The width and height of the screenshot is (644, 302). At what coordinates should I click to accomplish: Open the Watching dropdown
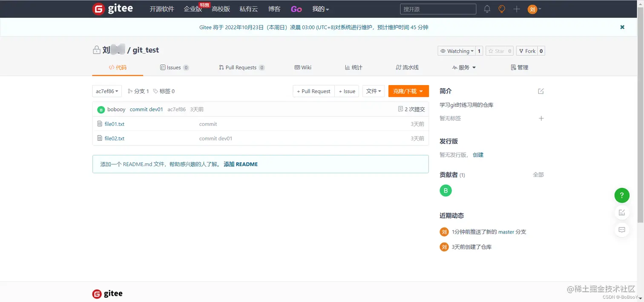pyautogui.click(x=457, y=51)
